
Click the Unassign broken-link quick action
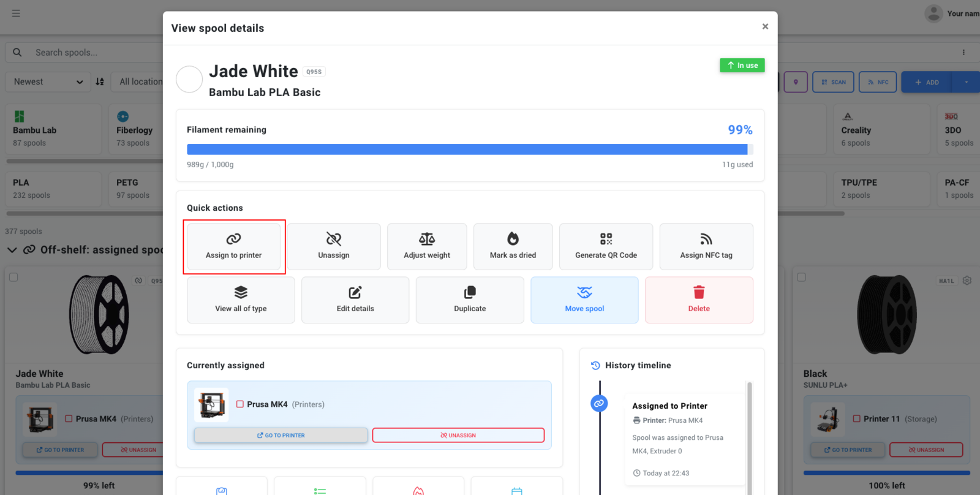pyautogui.click(x=334, y=246)
